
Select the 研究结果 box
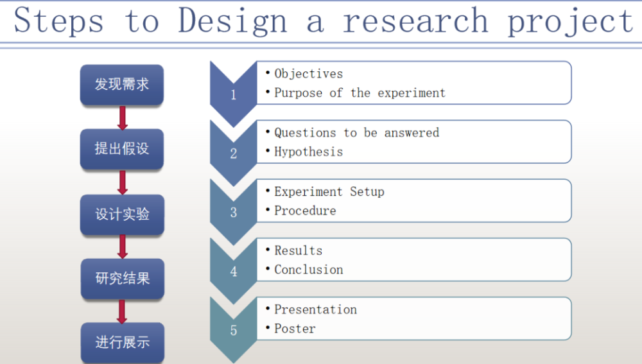point(123,279)
